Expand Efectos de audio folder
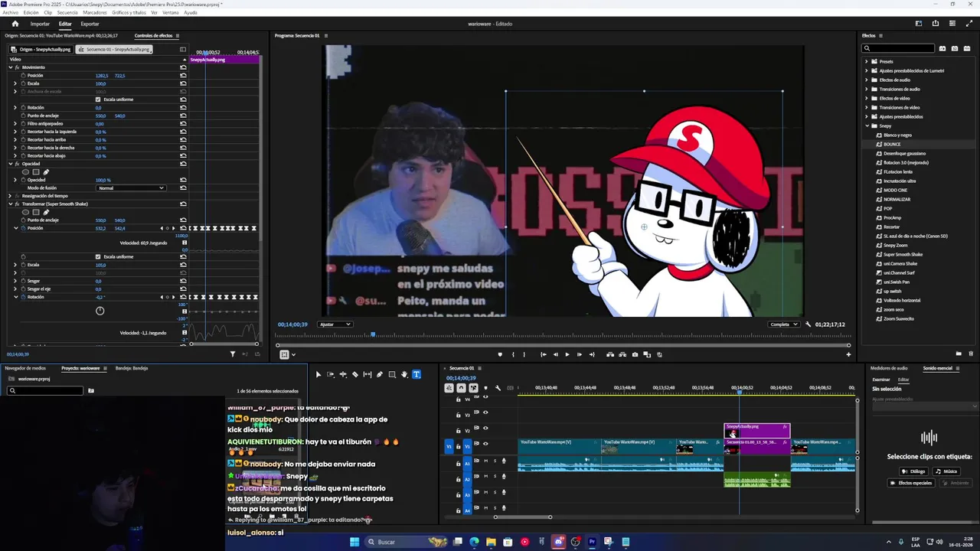Screen dimensions: 980x551 (x=867, y=80)
